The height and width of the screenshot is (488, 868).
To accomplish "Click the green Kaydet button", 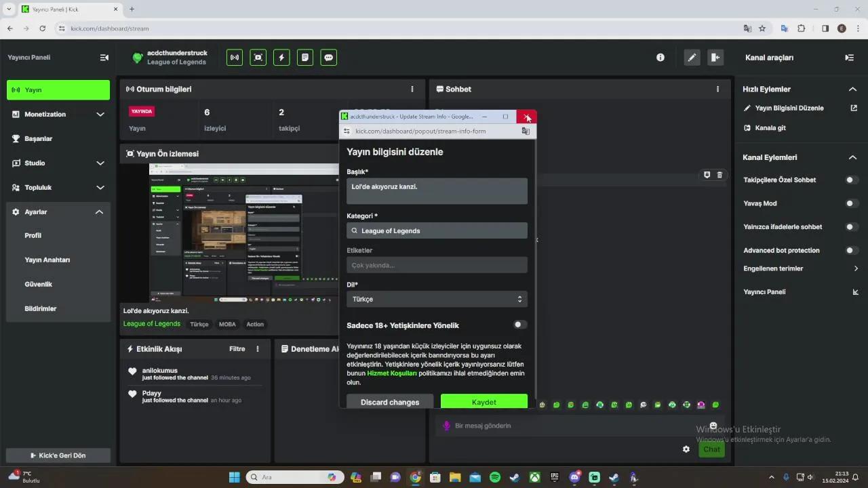I will pos(484,401).
